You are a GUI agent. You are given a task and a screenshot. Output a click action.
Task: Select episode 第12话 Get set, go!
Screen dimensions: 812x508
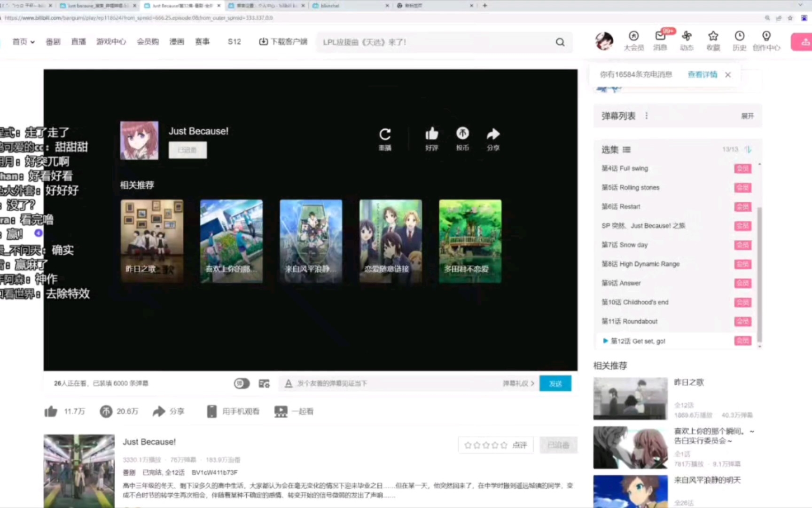(x=676, y=341)
